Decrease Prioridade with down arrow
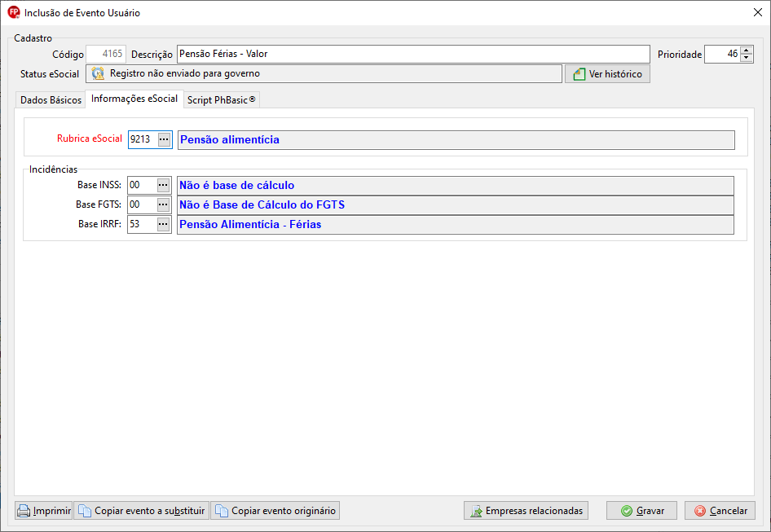Image resolution: width=771 pixels, height=532 pixels. [x=747, y=59]
